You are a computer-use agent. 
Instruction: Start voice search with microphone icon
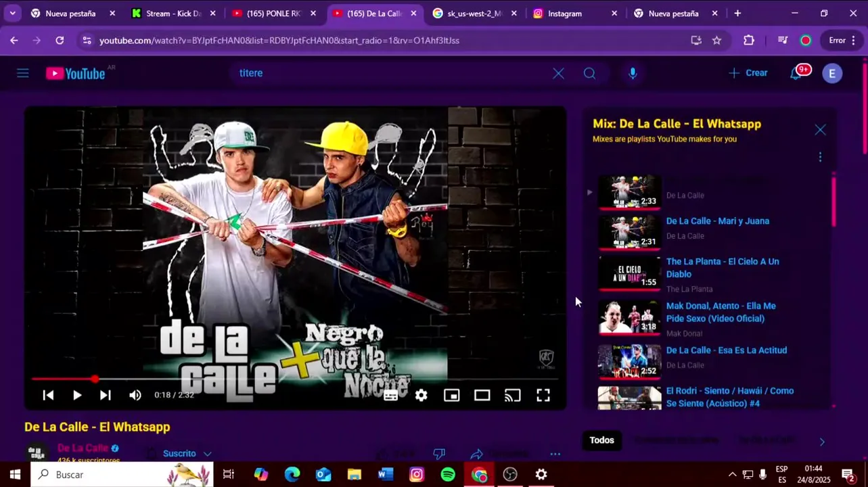pyautogui.click(x=633, y=73)
